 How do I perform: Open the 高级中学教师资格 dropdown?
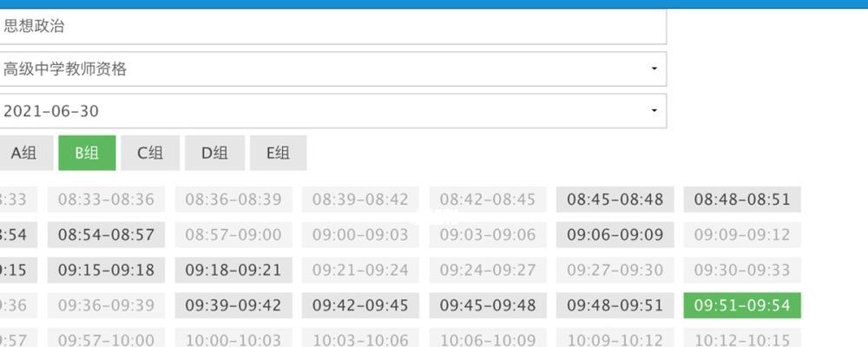[332, 69]
